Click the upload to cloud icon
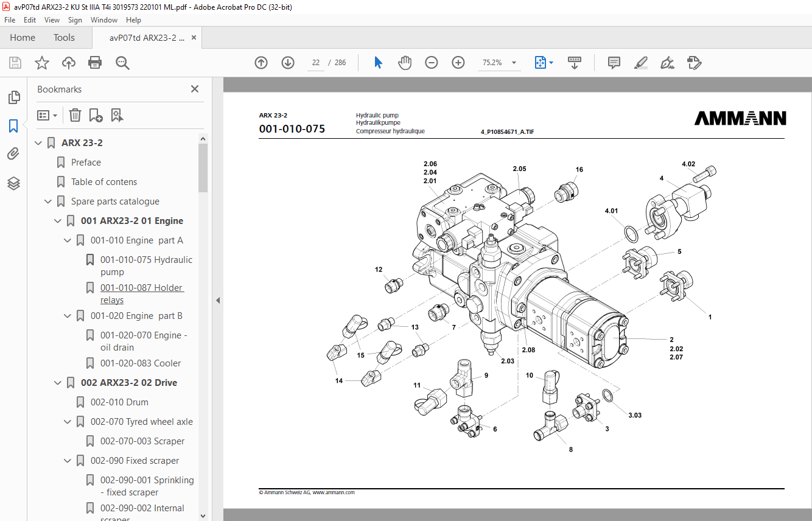Viewport: 812px width, 521px height. point(69,63)
